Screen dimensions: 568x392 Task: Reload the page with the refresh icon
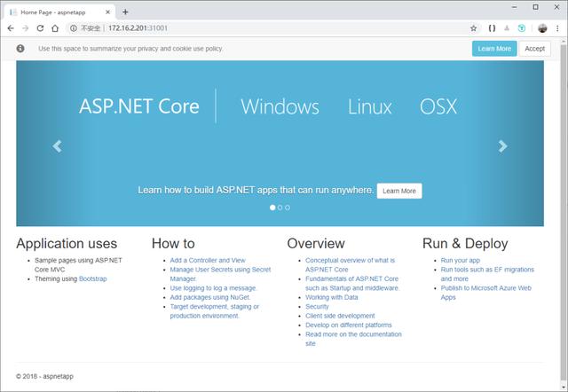[40, 28]
